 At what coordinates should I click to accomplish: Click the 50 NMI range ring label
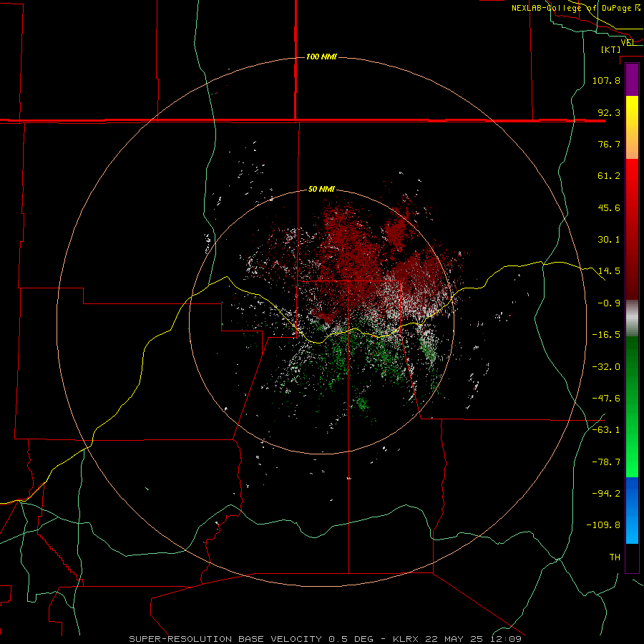pos(321,189)
